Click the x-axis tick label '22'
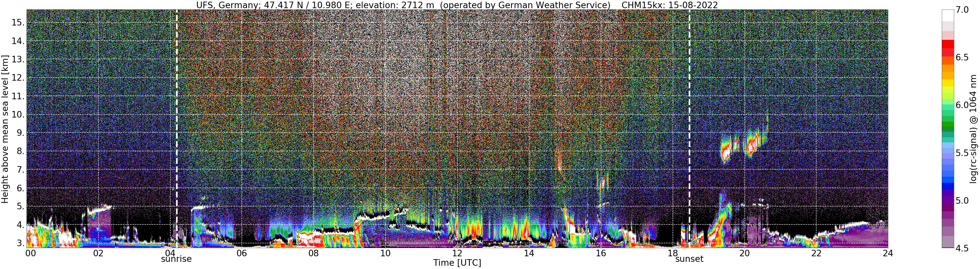The image size is (980, 269). [x=816, y=253]
